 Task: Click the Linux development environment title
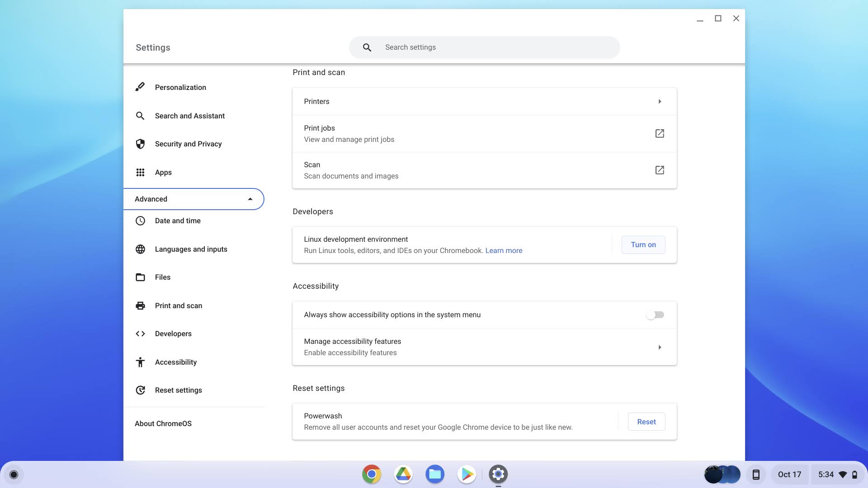click(x=356, y=239)
